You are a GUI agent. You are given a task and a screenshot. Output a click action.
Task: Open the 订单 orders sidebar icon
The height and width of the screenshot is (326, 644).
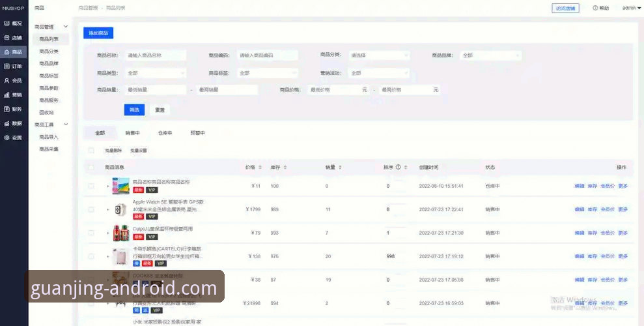[7, 67]
